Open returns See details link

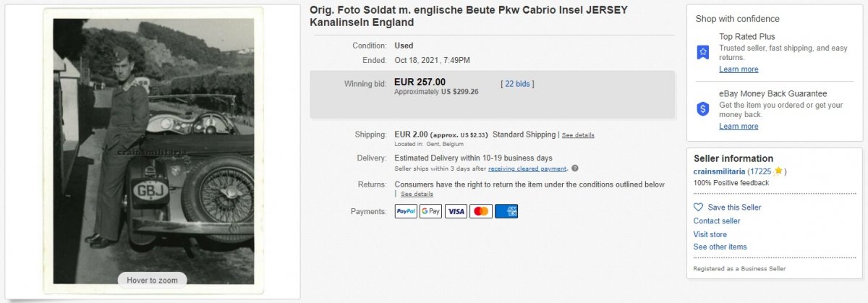(x=417, y=194)
